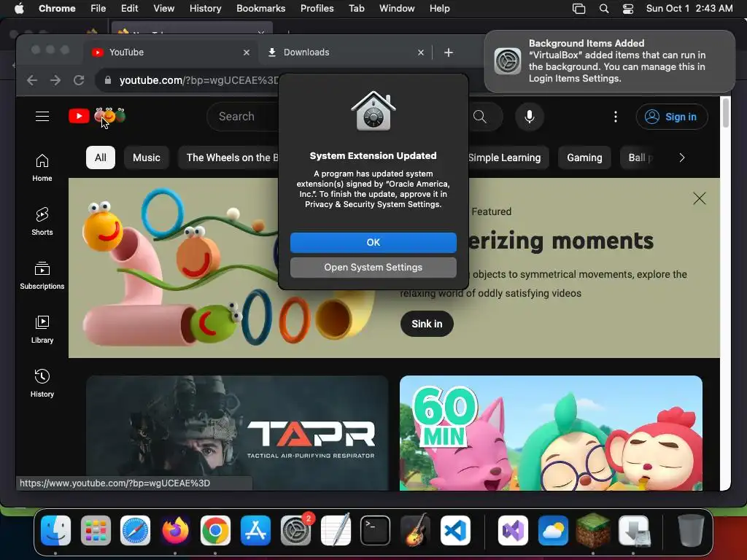Click the YouTube logo in header
Image resolution: width=747 pixels, height=560 pixels.
[79, 116]
